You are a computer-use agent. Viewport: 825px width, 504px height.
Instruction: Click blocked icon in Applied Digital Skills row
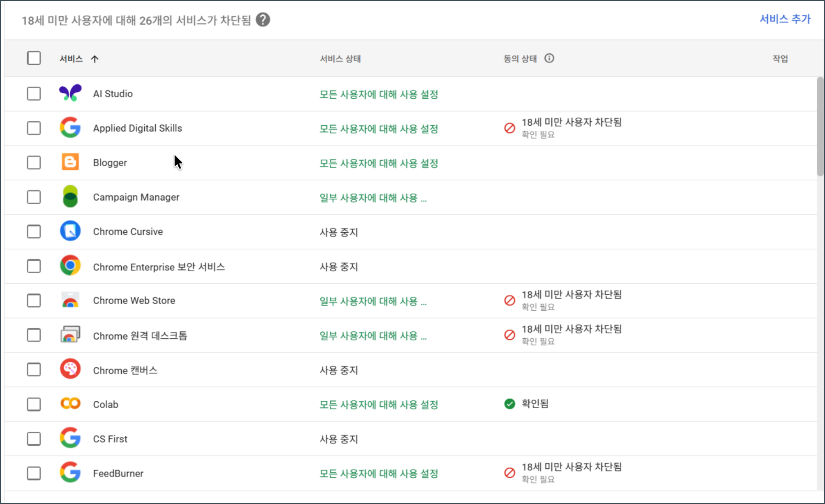pyautogui.click(x=510, y=128)
